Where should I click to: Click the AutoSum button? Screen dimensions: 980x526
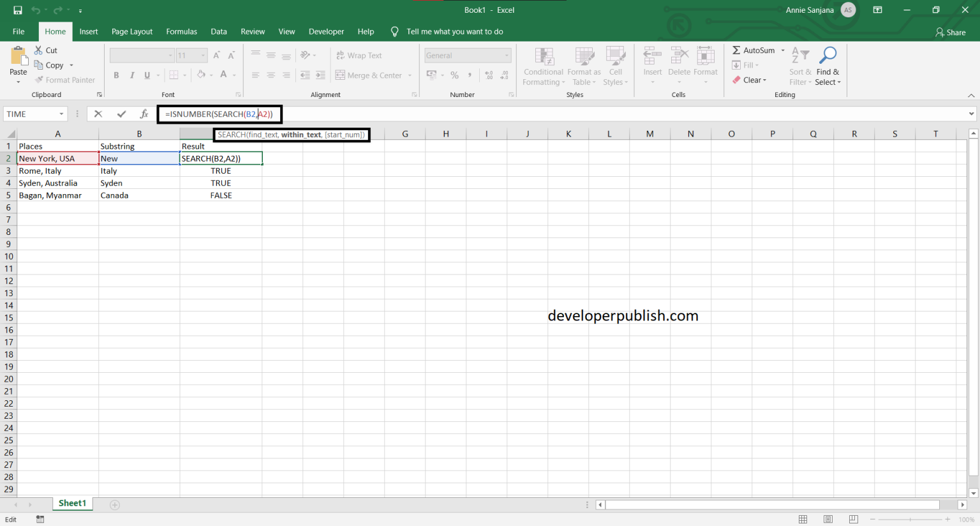(754, 50)
